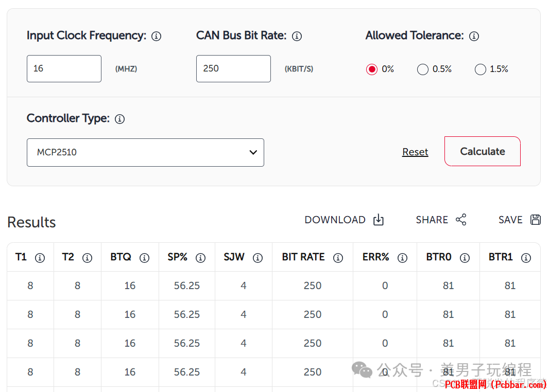Open the BTR1 column info icon
Screen dimensions: 549x392
point(526,258)
